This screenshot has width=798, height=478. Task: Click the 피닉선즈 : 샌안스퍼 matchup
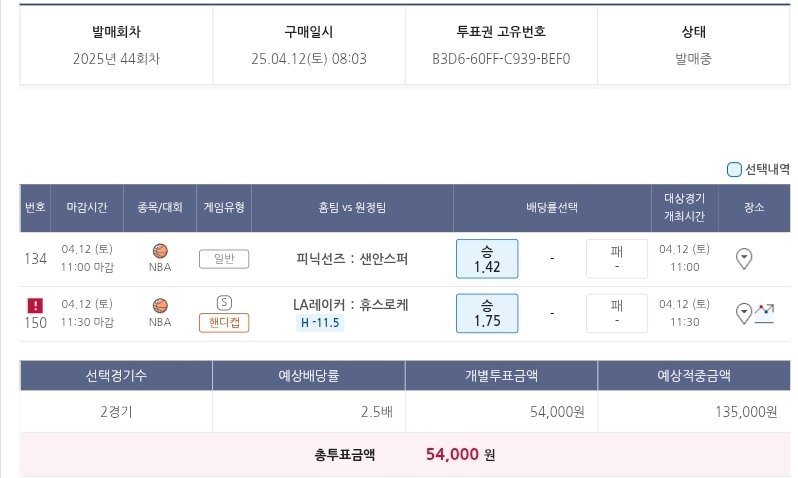(x=352, y=259)
